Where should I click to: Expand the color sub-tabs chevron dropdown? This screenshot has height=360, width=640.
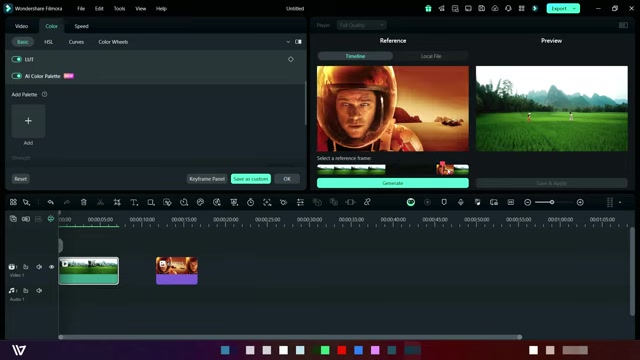pyautogui.click(x=288, y=42)
